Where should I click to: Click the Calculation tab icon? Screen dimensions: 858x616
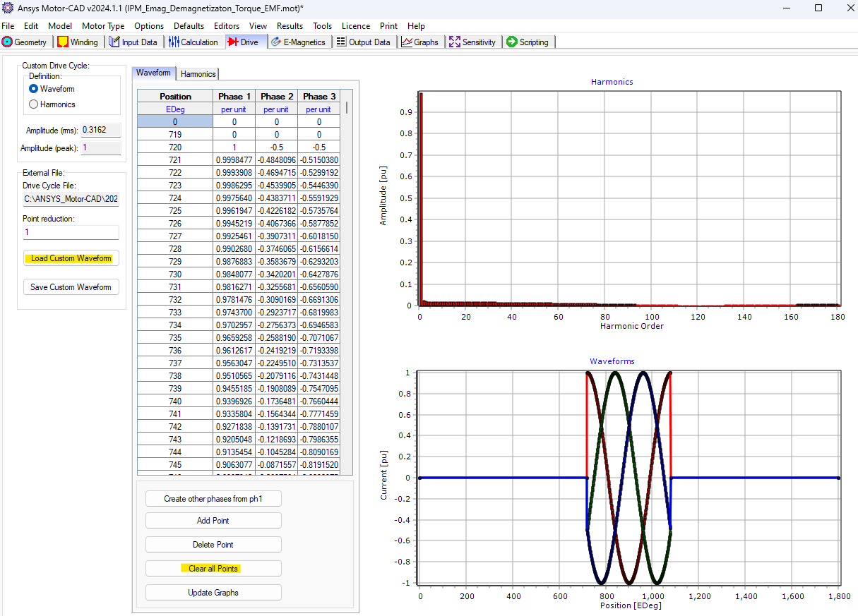[174, 42]
